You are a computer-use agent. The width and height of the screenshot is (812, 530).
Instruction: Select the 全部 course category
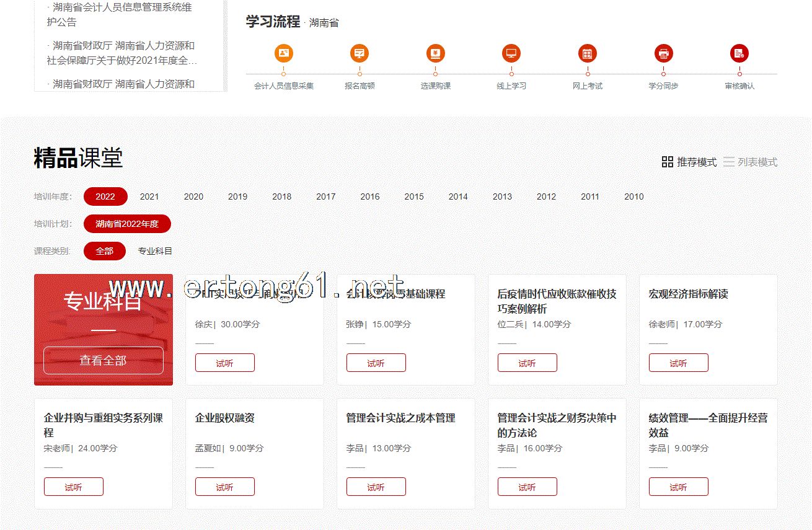[x=105, y=251]
